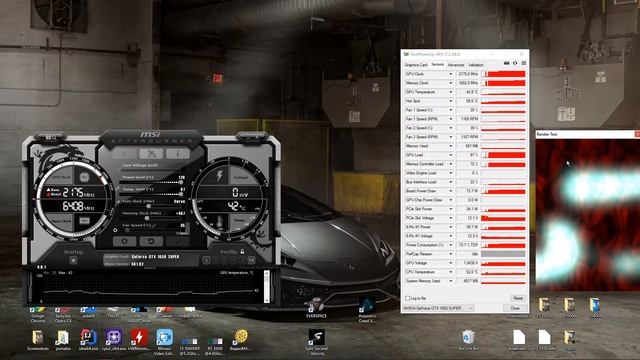This screenshot has height=360, width=640.
Task: Open the GPU-Z hamburger menu icon
Action: click(x=524, y=63)
